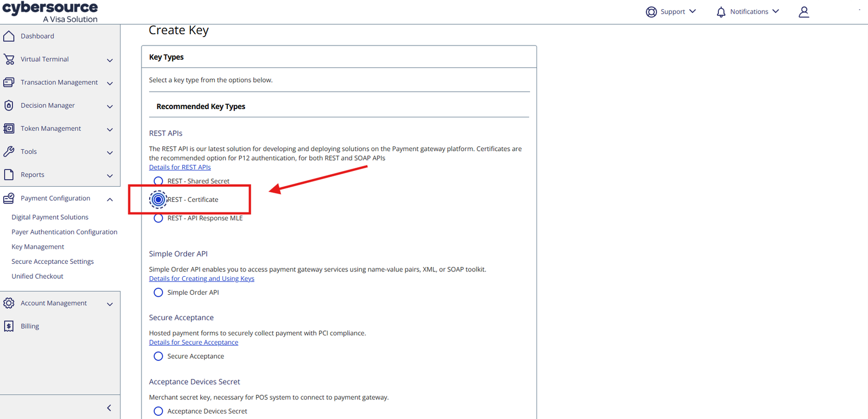Go to Key Management
The height and width of the screenshot is (419, 868).
[38, 246]
